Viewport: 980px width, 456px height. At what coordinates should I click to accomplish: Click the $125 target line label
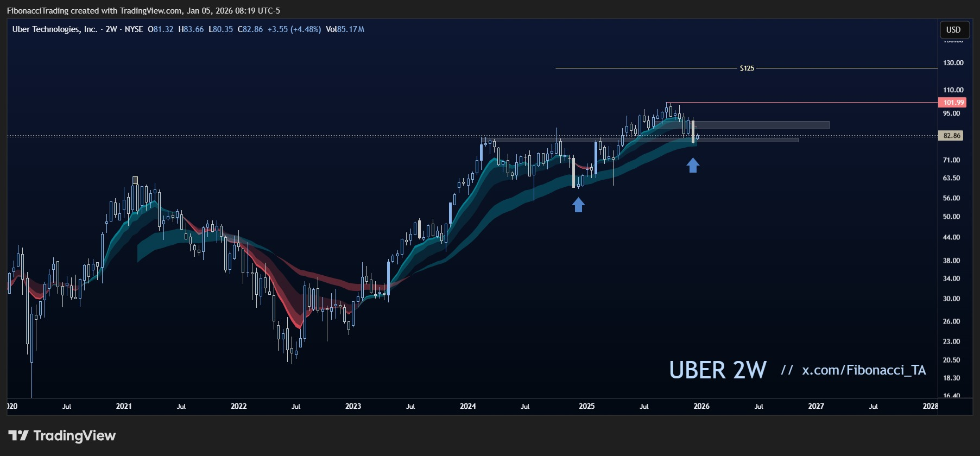click(x=747, y=68)
